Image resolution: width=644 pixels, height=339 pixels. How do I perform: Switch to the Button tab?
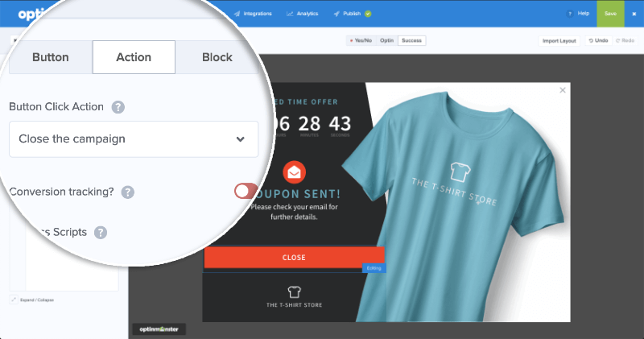(51, 57)
